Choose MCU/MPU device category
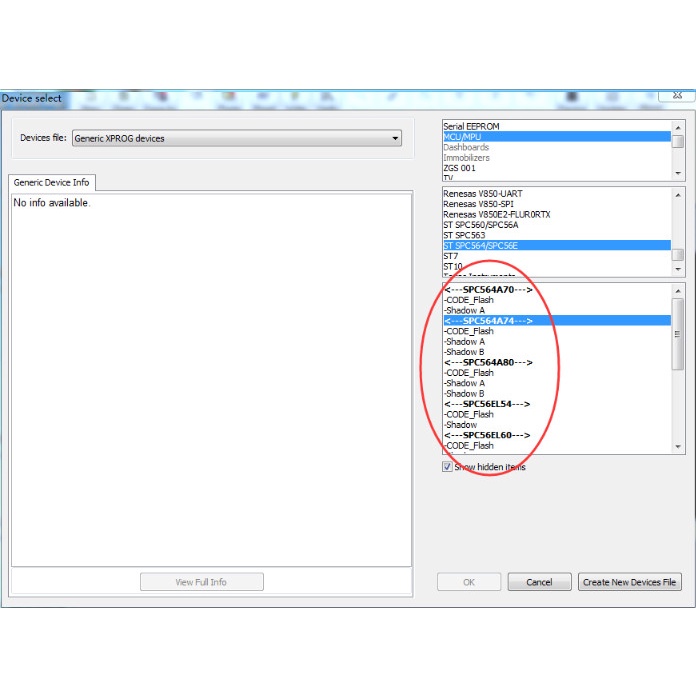696x696 pixels. click(x=462, y=136)
